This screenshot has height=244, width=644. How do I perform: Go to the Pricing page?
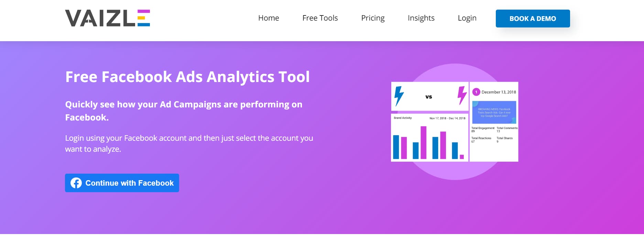(x=373, y=18)
